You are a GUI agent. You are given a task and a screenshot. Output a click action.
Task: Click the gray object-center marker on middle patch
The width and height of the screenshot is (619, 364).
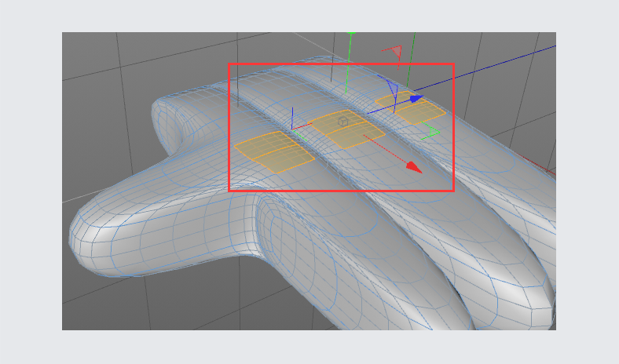tap(343, 122)
